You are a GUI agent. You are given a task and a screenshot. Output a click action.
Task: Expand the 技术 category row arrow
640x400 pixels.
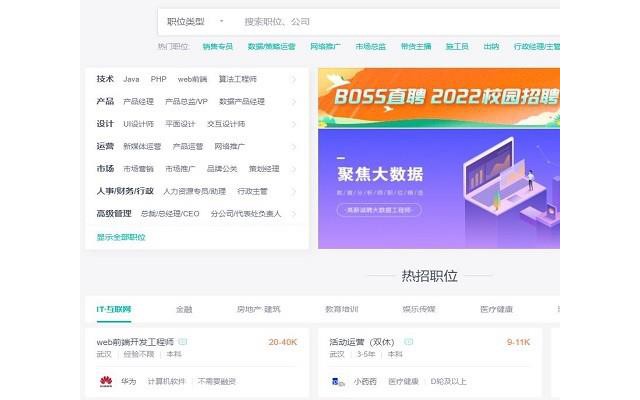pos(293,79)
